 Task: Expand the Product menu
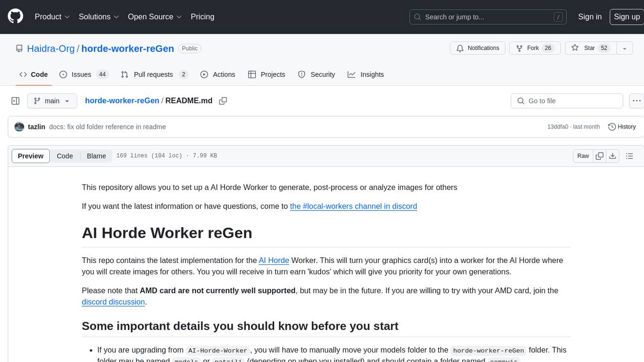pos(52,17)
